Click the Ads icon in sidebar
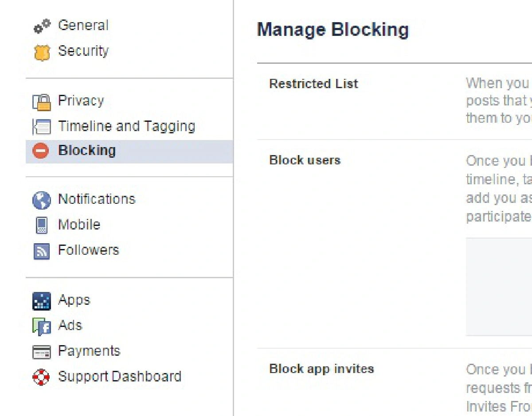532x416 pixels. point(42,327)
